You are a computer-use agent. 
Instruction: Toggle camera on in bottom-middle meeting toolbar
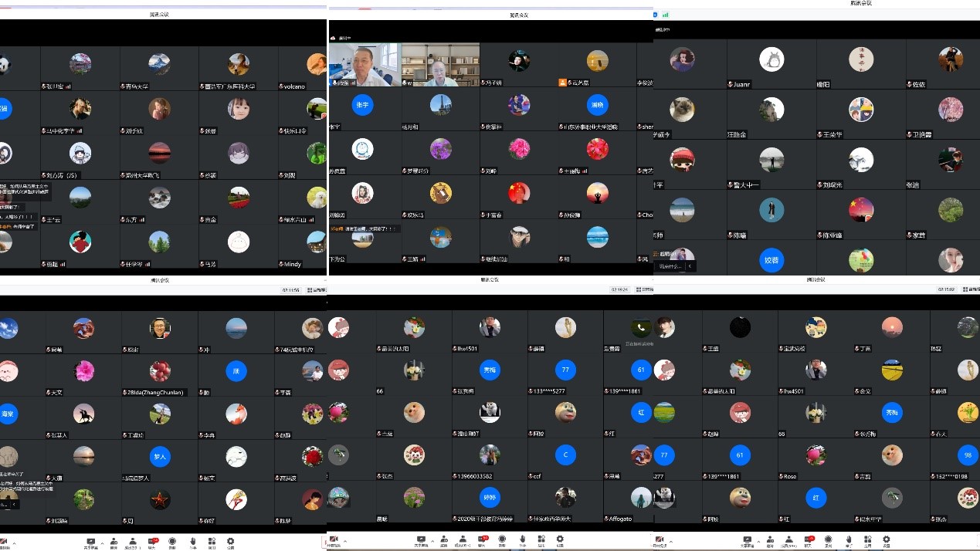334,540
